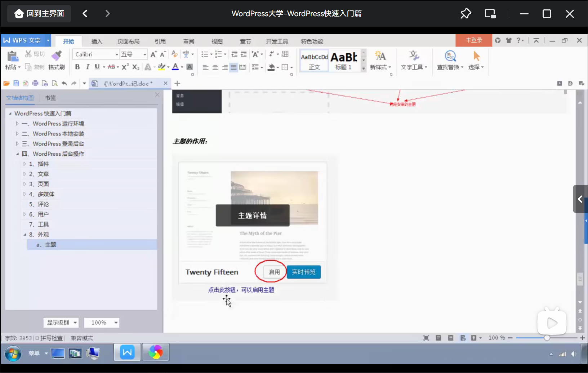
Task: Collapse the 8、外观 tree node
Action: pos(24,235)
